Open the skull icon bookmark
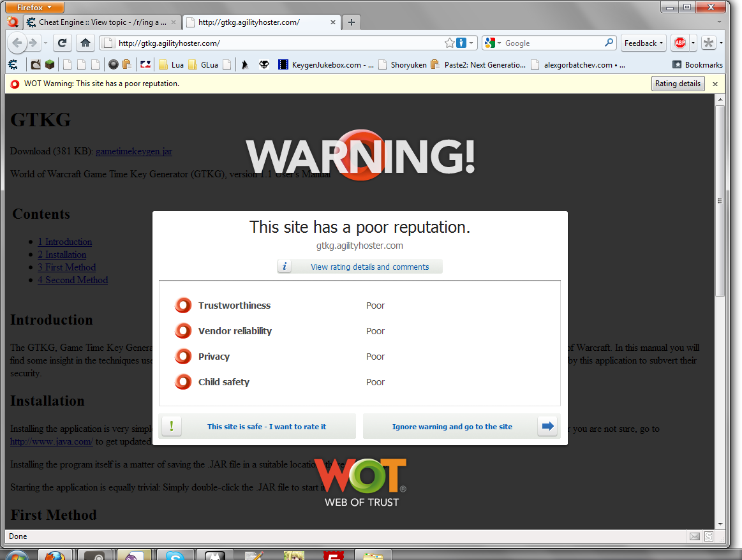The height and width of the screenshot is (560, 742). point(264,64)
